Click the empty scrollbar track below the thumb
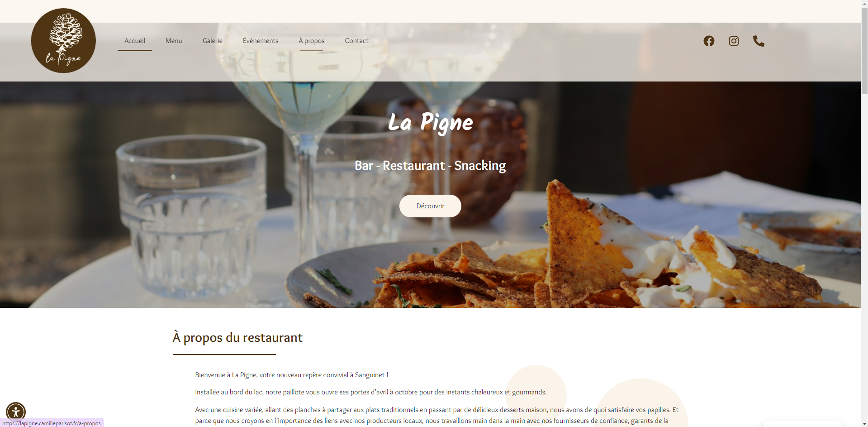Image resolution: width=868 pixels, height=427 pixels. coord(864,258)
